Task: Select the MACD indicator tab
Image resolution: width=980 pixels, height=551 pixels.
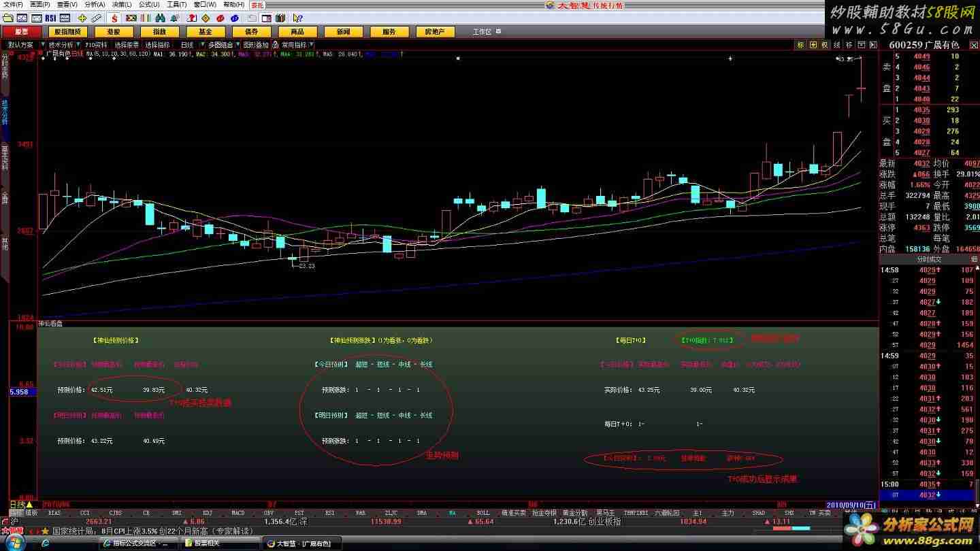Action: 238,513
